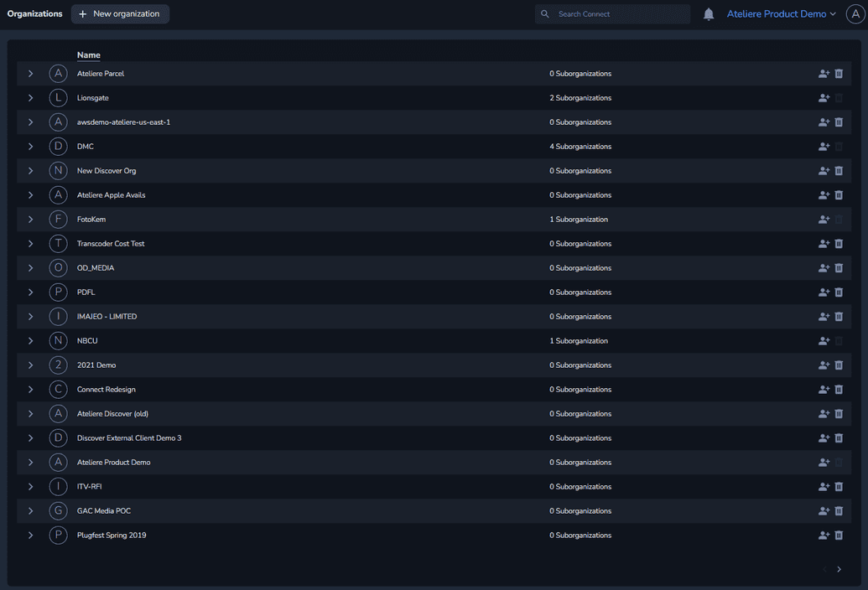Image resolution: width=868 pixels, height=590 pixels.
Task: Delete the PDFL organization
Action: tap(839, 292)
